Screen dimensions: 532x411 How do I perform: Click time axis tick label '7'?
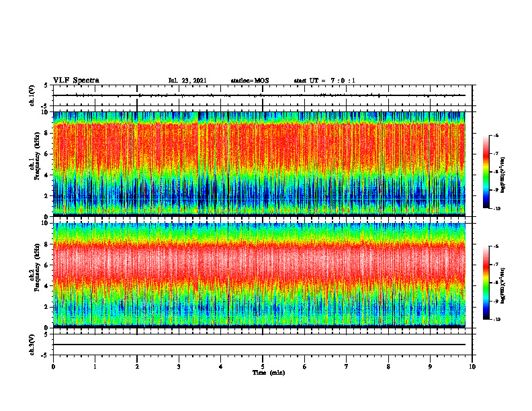[x=347, y=367]
